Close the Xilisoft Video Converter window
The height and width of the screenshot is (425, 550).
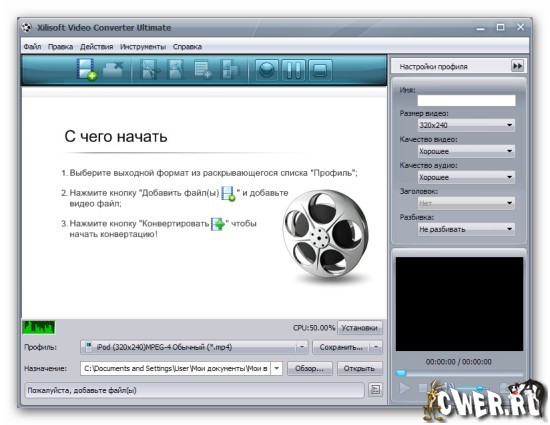(521, 27)
